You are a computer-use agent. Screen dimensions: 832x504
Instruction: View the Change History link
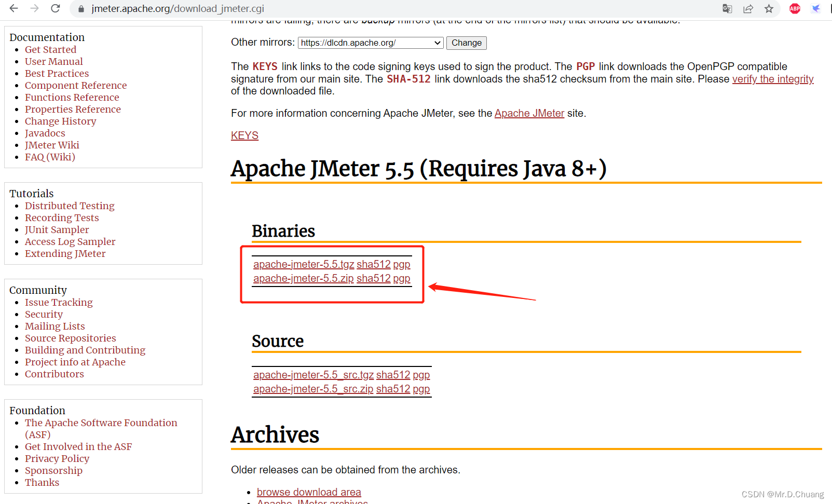click(x=61, y=121)
